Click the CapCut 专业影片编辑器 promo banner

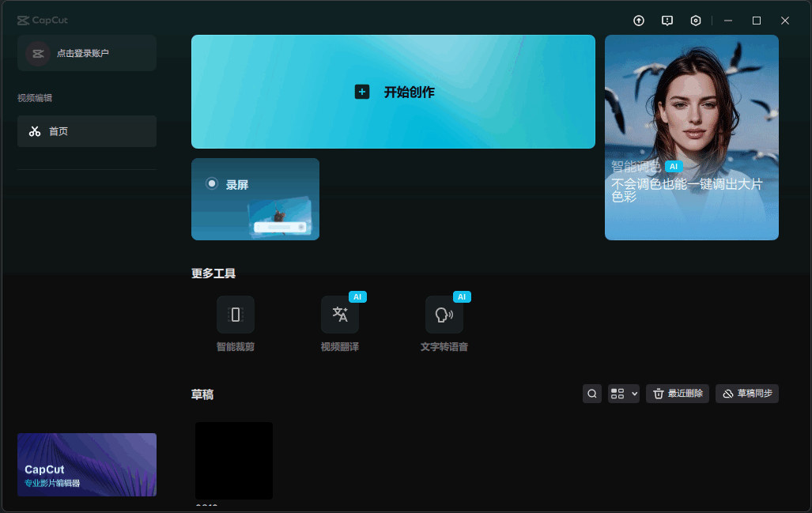point(87,465)
